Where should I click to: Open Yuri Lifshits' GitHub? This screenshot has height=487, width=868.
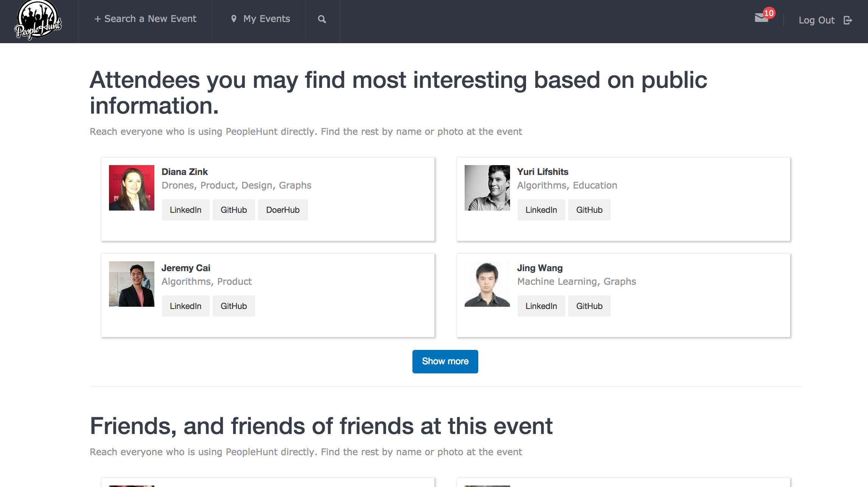[589, 210]
